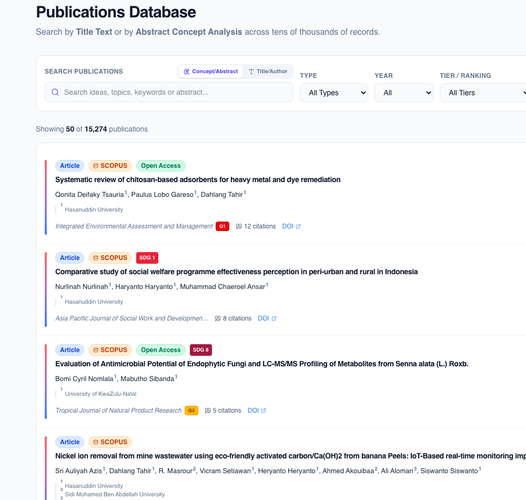The height and width of the screenshot is (500, 526).
Task: Switch to Concept/Abstract search mode
Action: click(210, 71)
